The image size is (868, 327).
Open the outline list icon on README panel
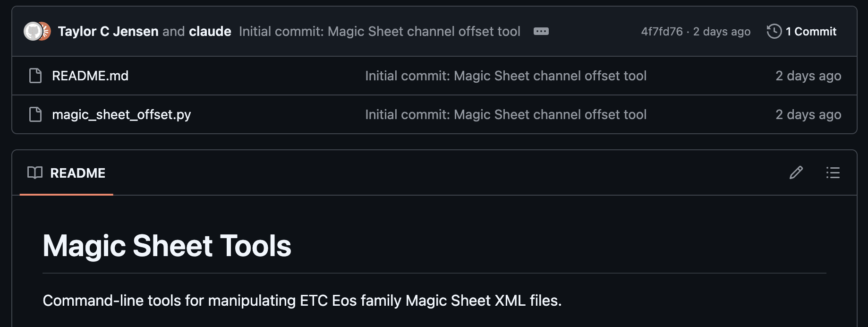[x=833, y=173]
